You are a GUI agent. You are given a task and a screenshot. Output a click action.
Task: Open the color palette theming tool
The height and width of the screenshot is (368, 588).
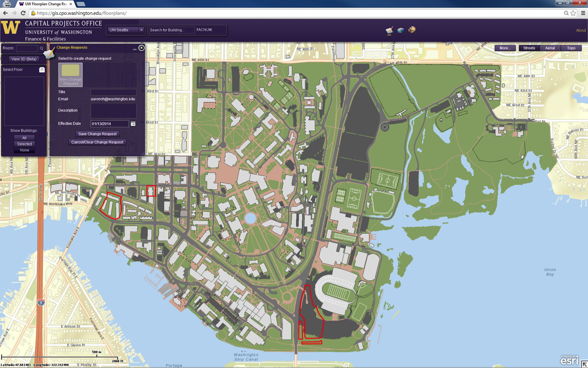pyautogui.click(x=412, y=30)
